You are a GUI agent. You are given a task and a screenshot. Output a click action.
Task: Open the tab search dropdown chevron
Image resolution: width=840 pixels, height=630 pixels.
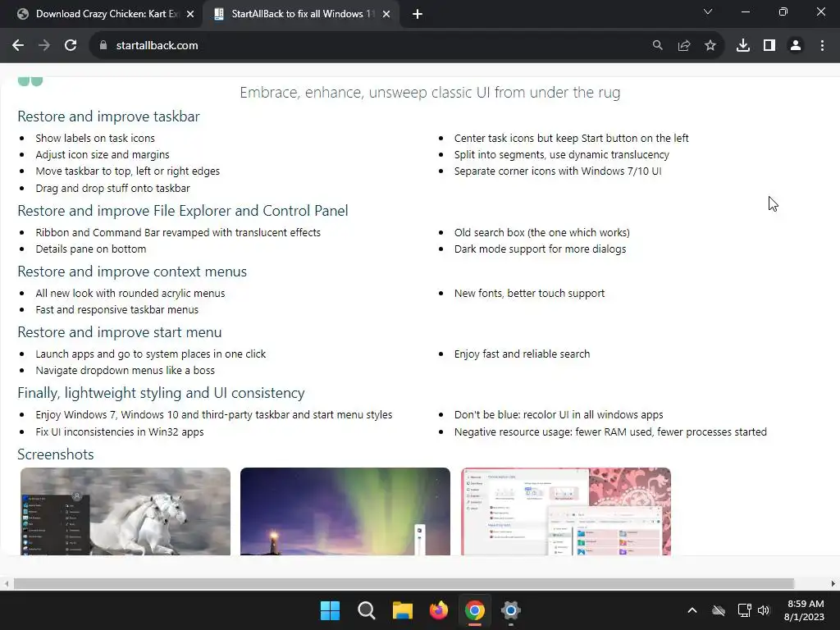[x=708, y=11]
